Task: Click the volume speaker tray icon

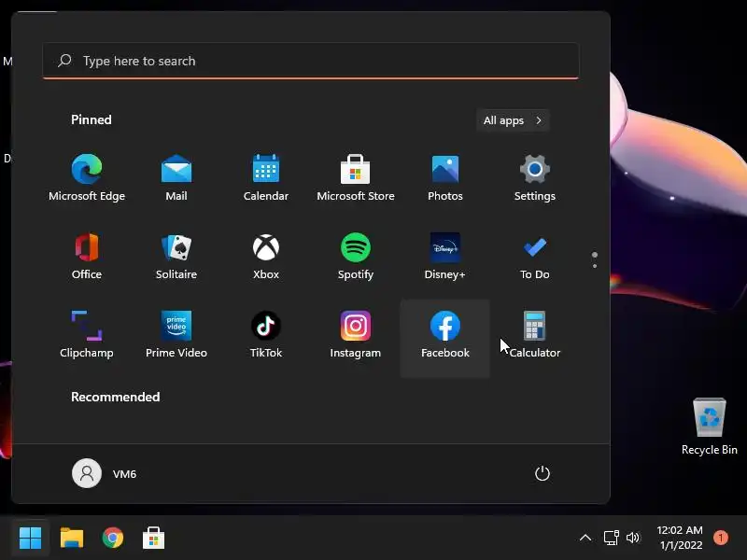Action: tap(633, 539)
